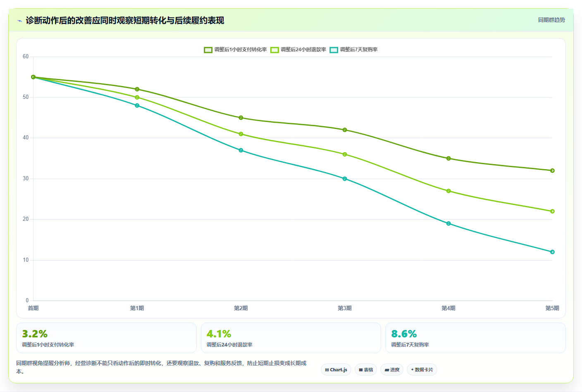Click the light green 第3期 data point at 36
582x392 pixels.
[345, 154]
